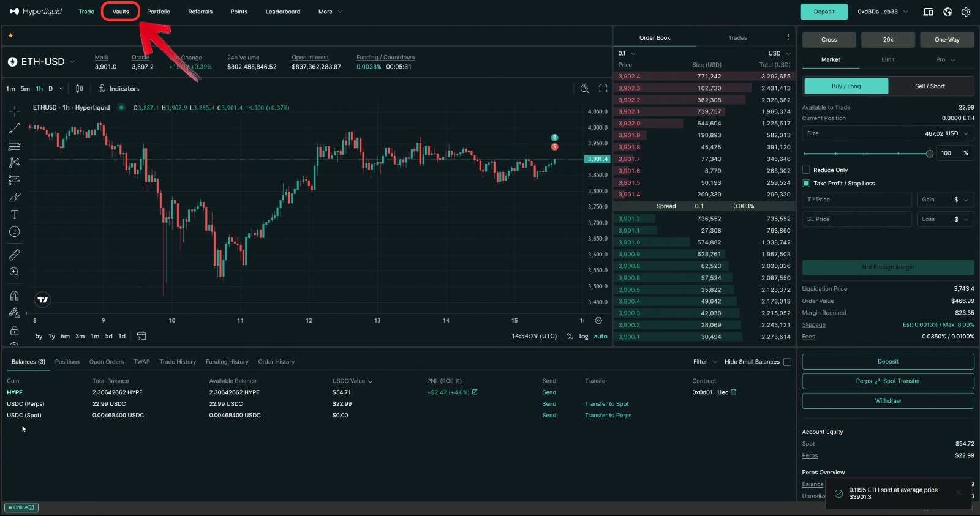Select the crosshair cursor tool
Image resolution: width=980 pixels, height=516 pixels.
coord(15,111)
